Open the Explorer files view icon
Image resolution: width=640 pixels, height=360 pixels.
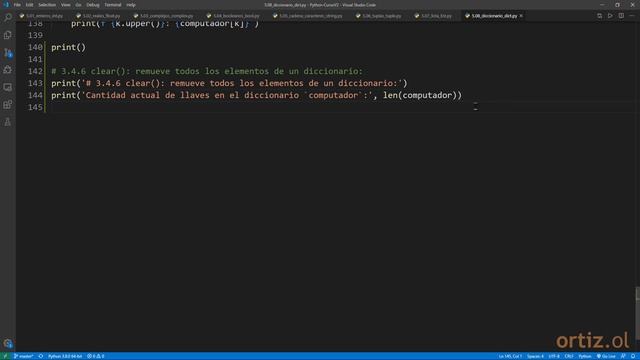point(8,35)
